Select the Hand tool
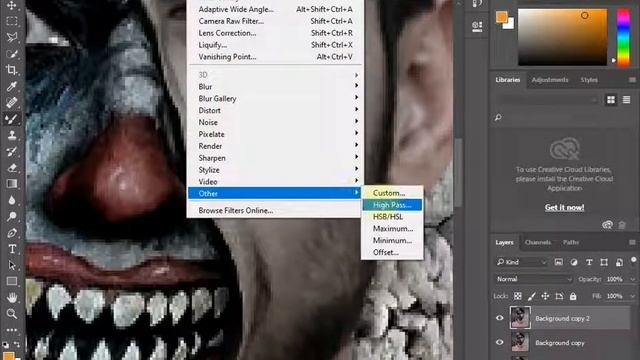 [x=11, y=298]
